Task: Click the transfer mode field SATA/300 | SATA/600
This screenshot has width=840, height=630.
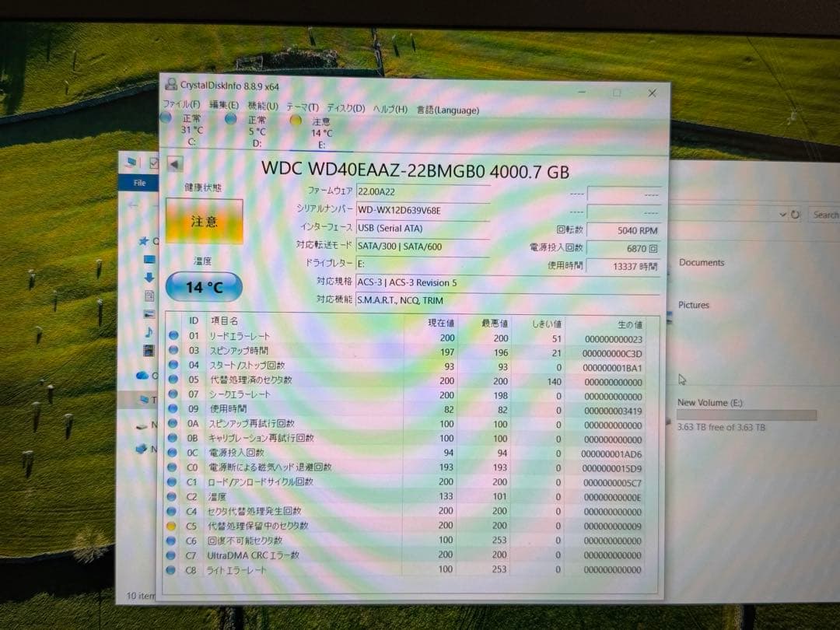Action: pos(422,247)
